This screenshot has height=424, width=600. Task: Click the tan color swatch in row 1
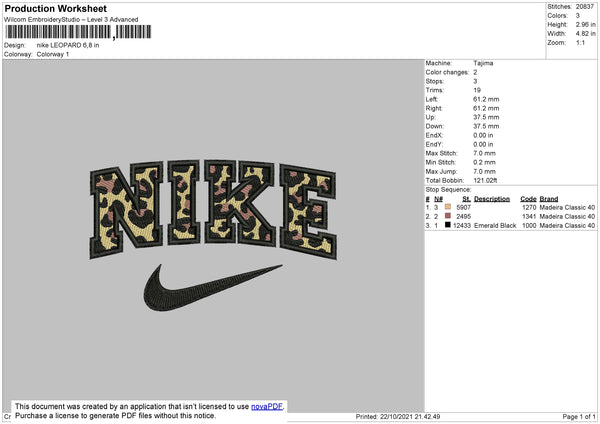click(448, 207)
